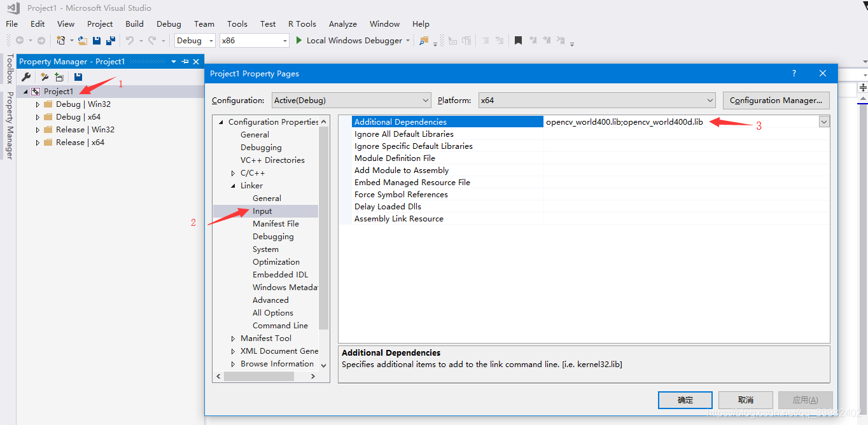The image size is (868, 425).
Task: Open the Additional Dependencies value dropdown arrow
Action: (x=824, y=122)
